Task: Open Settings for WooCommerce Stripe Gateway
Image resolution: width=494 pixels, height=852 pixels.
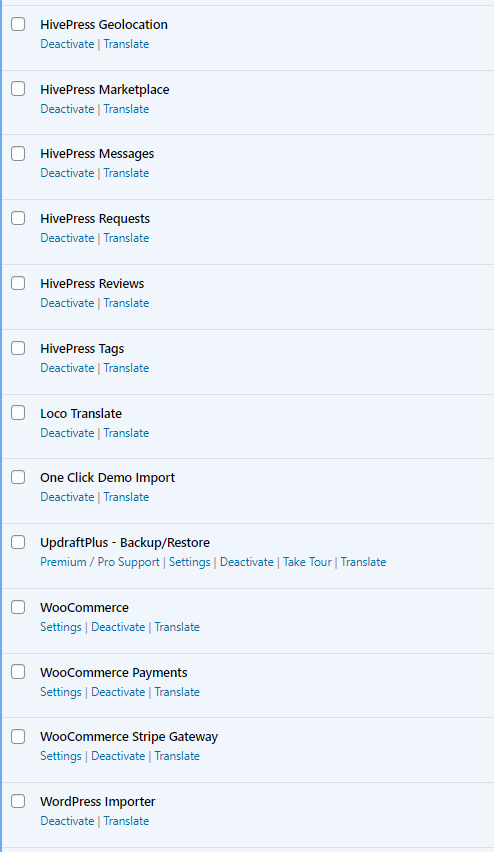Action: (x=61, y=756)
